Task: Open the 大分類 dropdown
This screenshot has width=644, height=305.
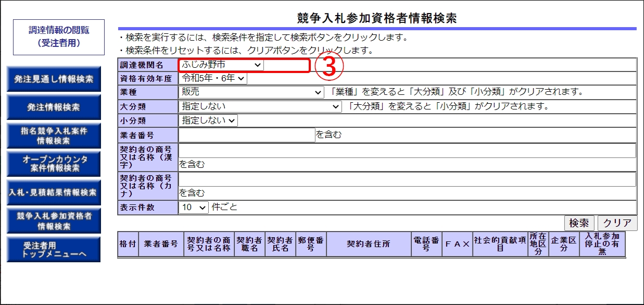Action: tap(260, 106)
